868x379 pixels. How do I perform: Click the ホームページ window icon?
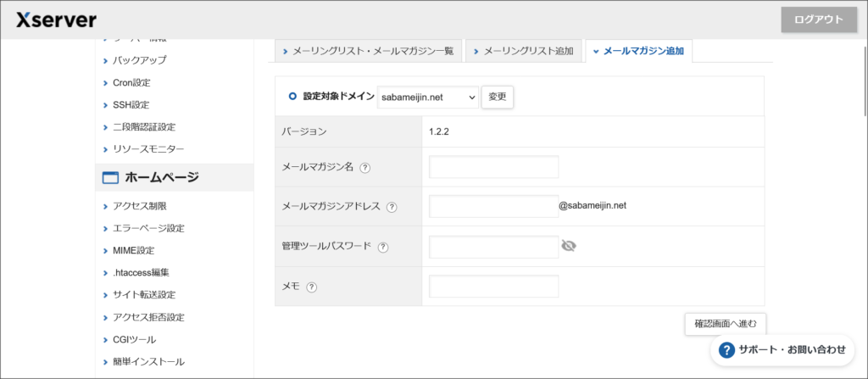[110, 177]
